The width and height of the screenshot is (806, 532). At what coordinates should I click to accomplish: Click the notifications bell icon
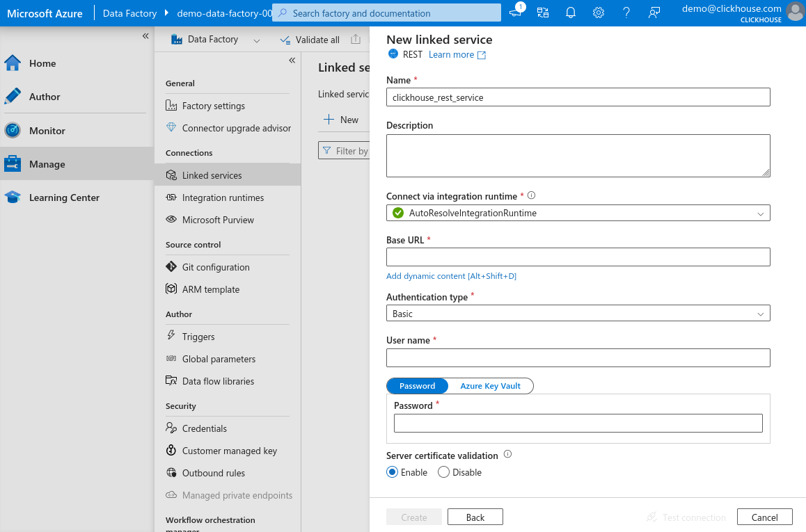click(x=571, y=13)
